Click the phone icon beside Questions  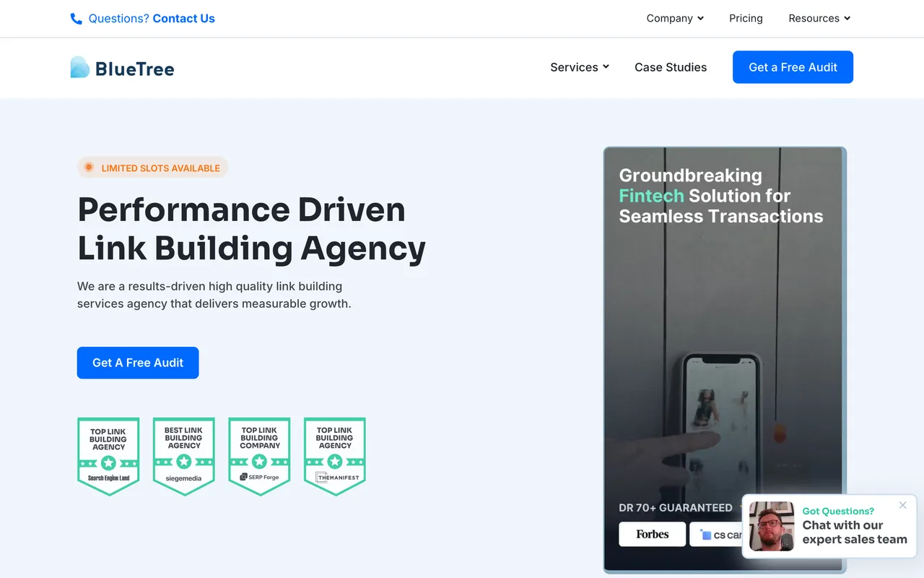(x=76, y=19)
